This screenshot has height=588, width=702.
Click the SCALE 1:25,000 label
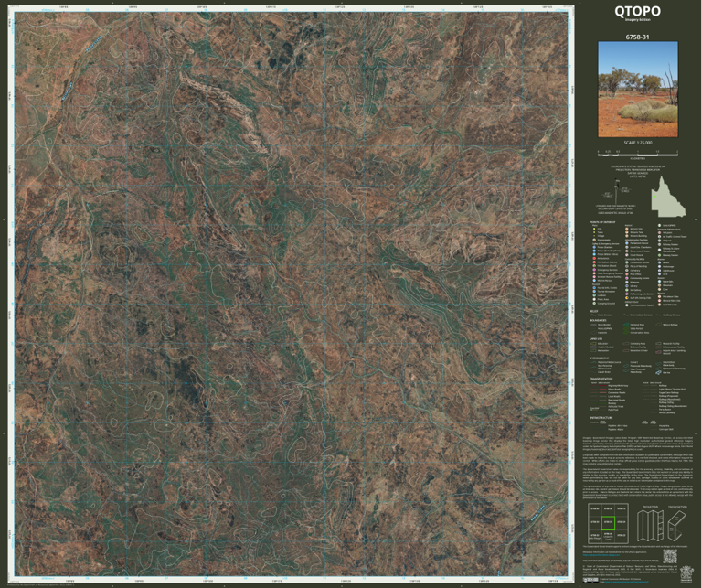[x=638, y=143]
